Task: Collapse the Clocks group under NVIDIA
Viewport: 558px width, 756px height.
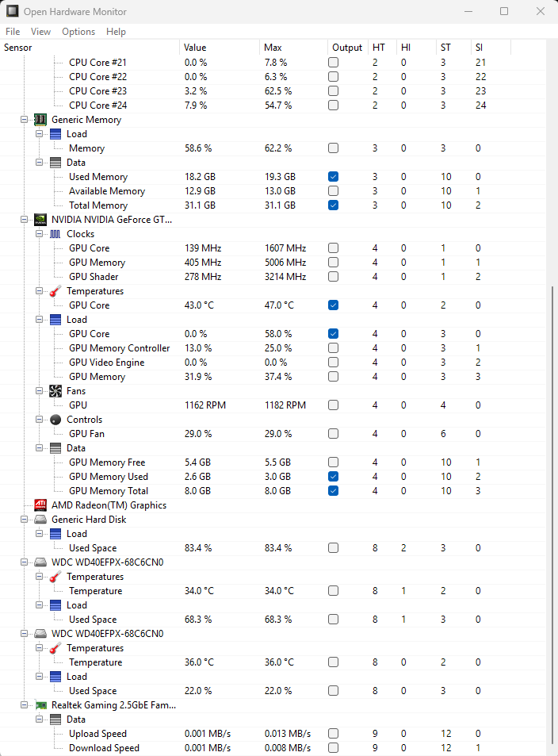Action: pyautogui.click(x=39, y=234)
